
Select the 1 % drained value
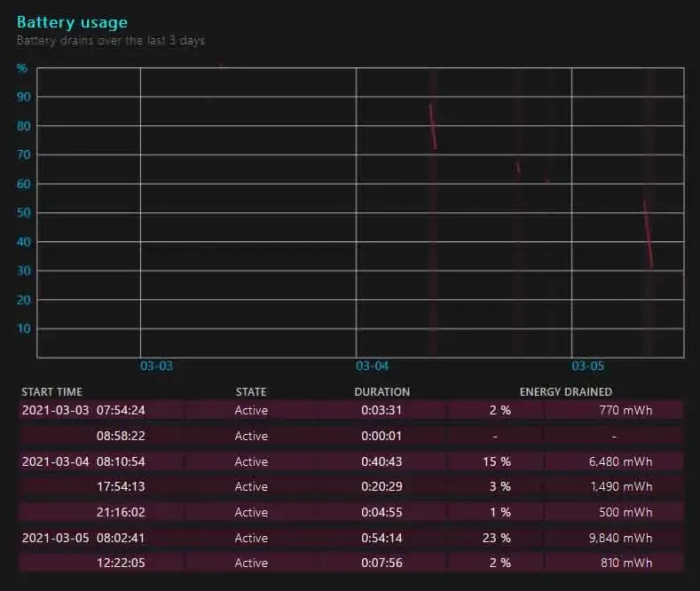[500, 512]
